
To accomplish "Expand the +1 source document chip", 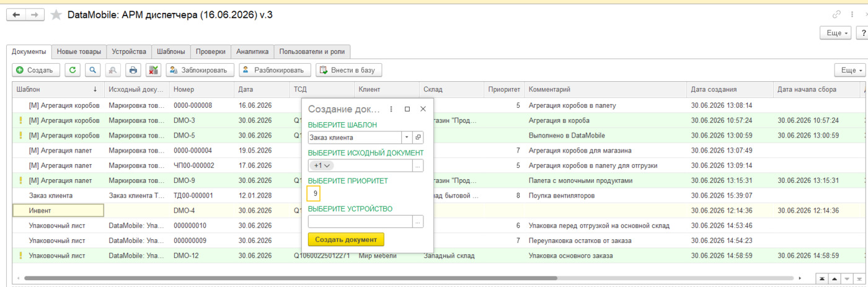I will click(x=322, y=166).
